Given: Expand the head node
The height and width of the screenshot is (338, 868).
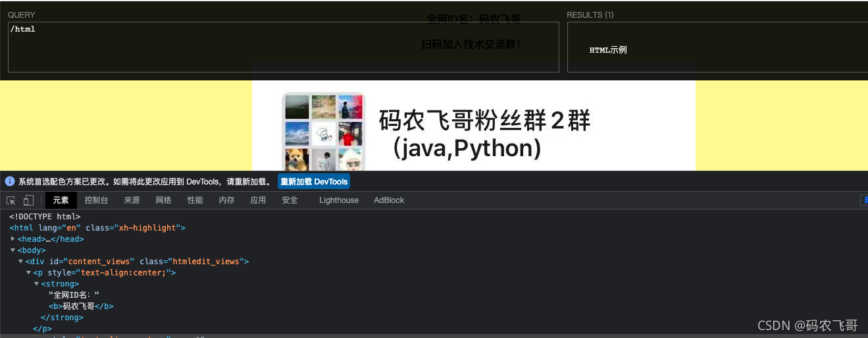Looking at the screenshot, I should pos(13,239).
